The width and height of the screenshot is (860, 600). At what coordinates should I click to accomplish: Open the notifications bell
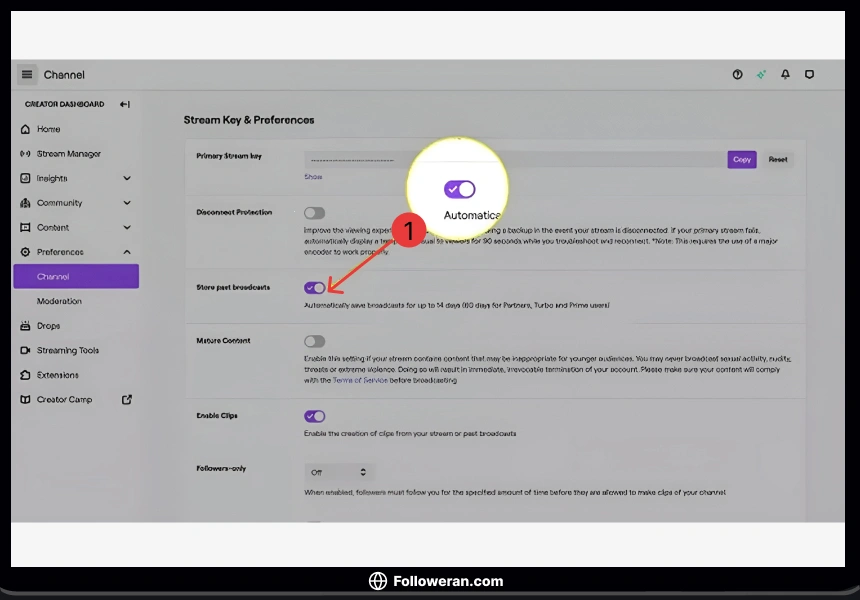(x=785, y=75)
